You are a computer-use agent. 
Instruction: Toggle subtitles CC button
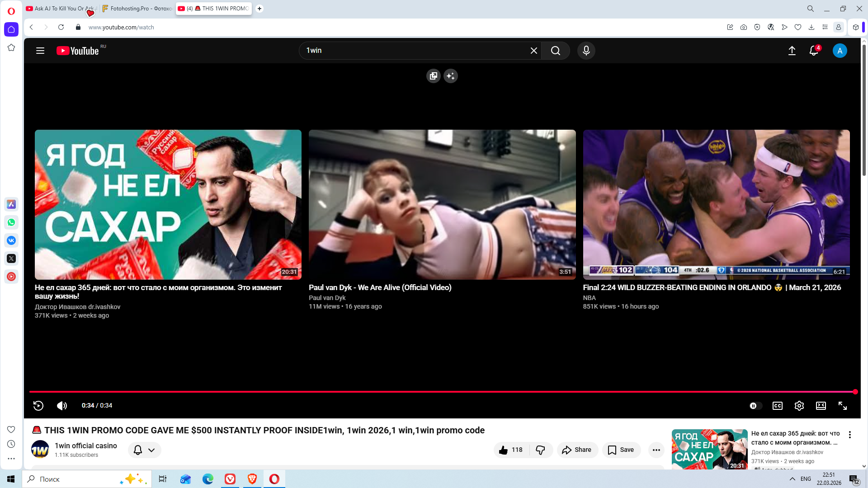tap(777, 406)
